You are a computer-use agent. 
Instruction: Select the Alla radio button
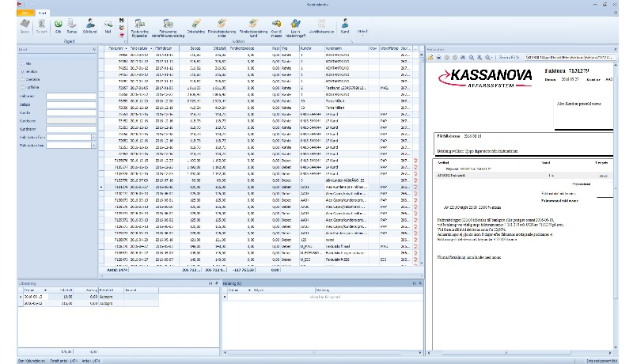click(23, 63)
